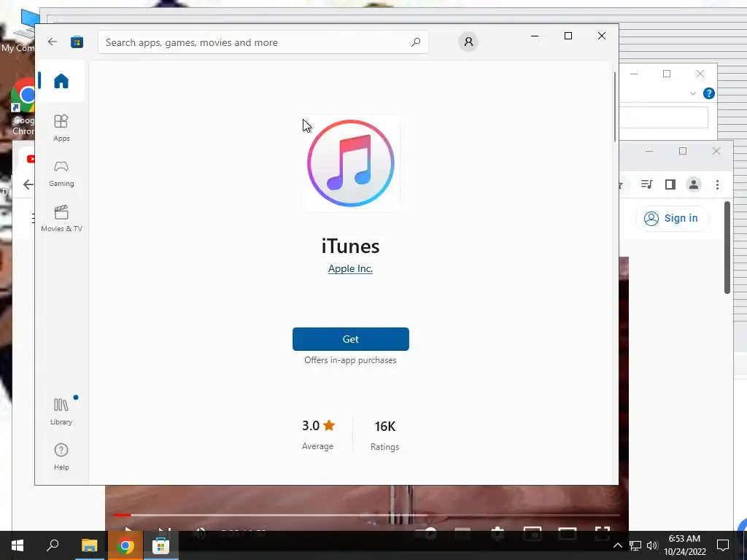Click the Store window vertical scrollbar
Image resolution: width=747 pixels, height=560 pixels.
614,106
